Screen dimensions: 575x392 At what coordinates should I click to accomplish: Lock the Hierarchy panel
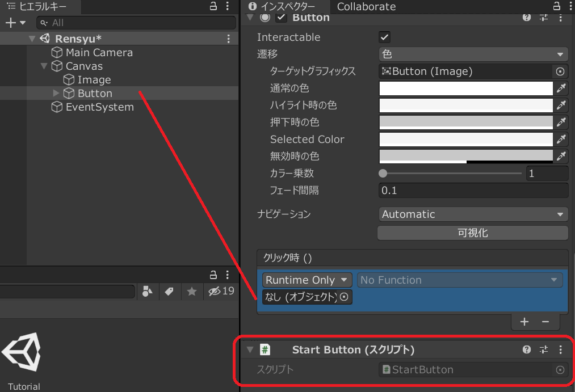213,7
